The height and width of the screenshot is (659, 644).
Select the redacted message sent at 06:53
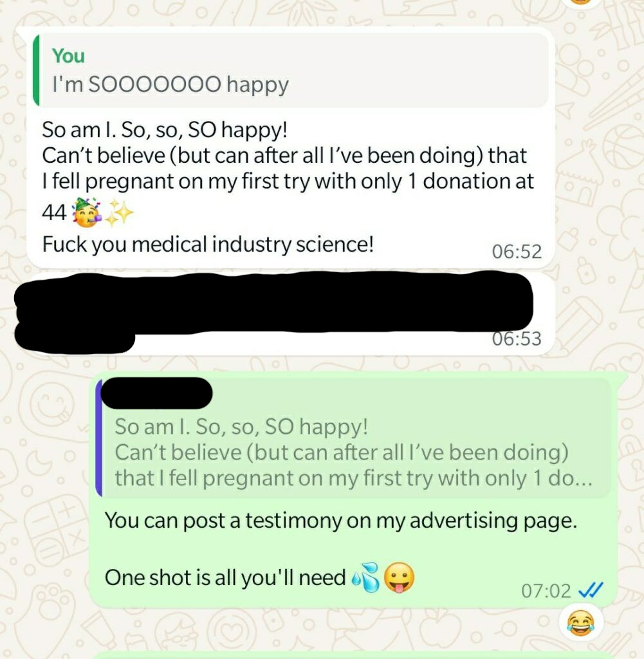click(290, 314)
